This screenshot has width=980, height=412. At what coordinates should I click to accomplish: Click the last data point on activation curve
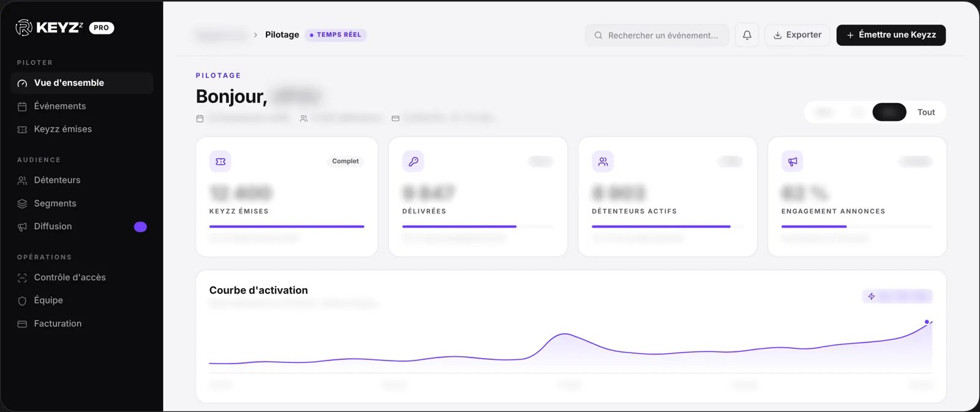point(927,322)
